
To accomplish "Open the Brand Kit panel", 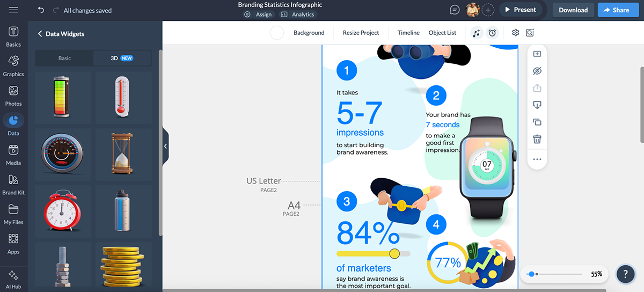I will pos(13,184).
